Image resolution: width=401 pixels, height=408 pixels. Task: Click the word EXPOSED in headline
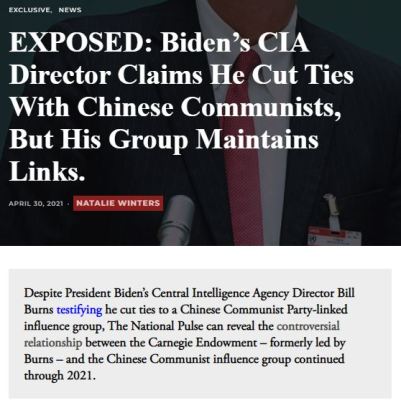pos(80,42)
